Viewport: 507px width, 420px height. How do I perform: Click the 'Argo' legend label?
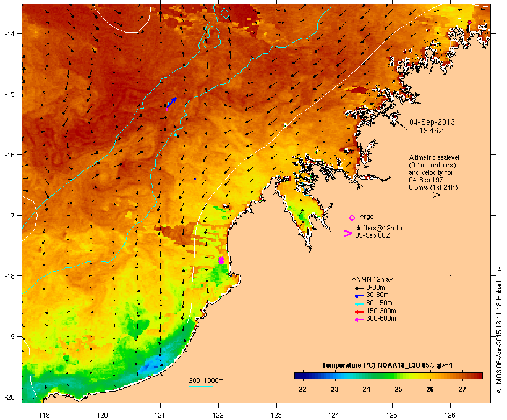pyautogui.click(x=367, y=216)
